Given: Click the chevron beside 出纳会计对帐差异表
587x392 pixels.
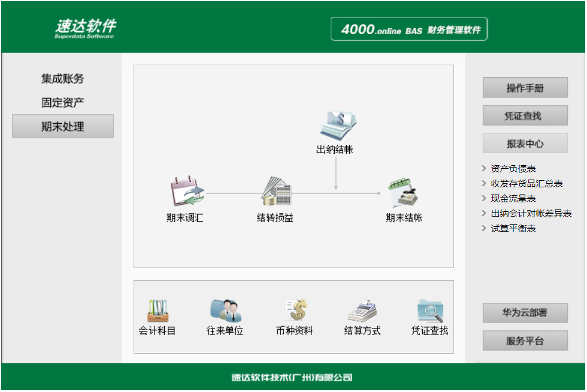Looking at the screenshot, I should click(x=483, y=214).
